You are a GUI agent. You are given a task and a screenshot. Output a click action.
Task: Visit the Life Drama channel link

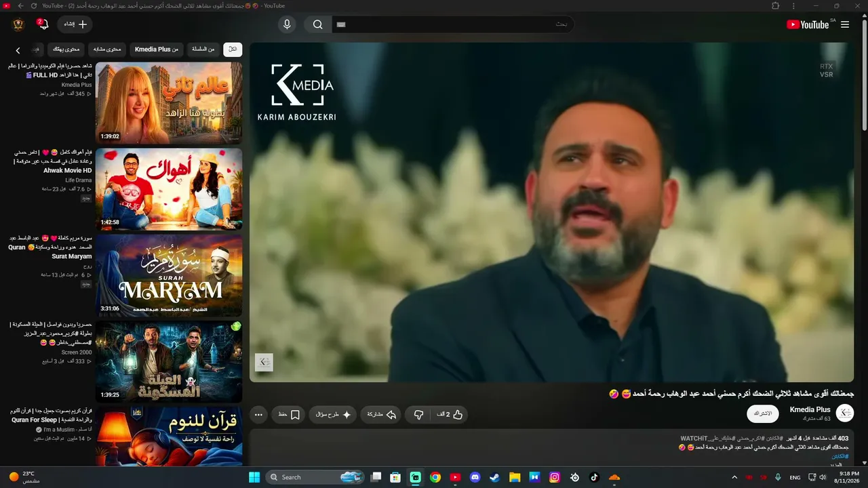click(x=79, y=180)
